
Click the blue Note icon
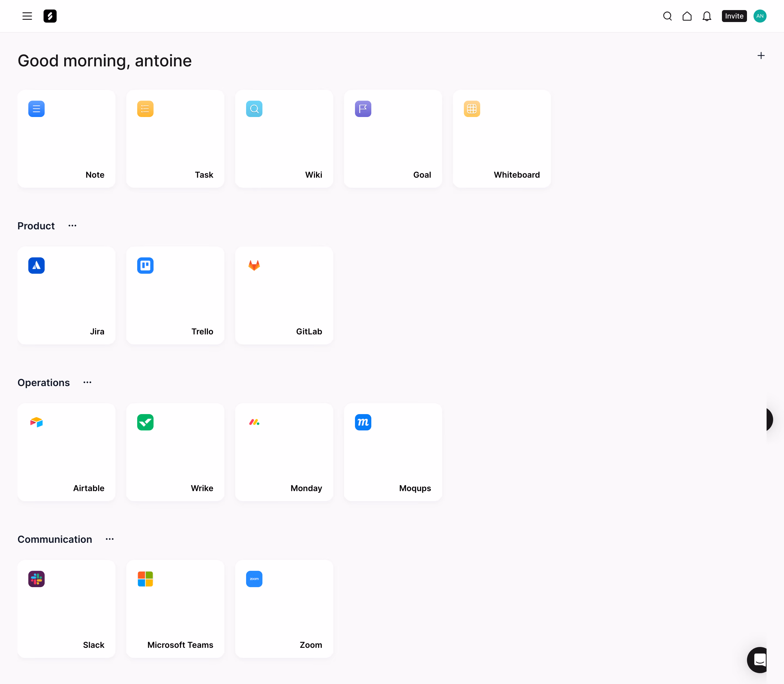tap(36, 109)
